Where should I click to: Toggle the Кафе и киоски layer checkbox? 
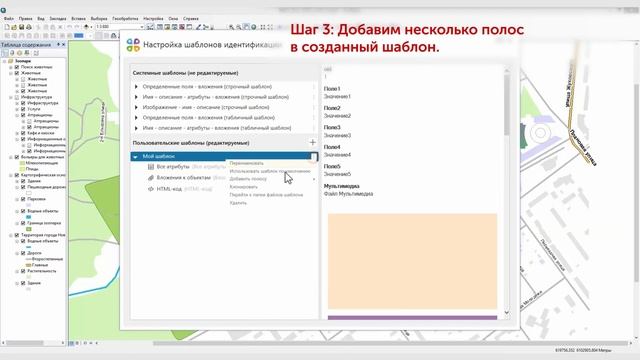click(23, 133)
